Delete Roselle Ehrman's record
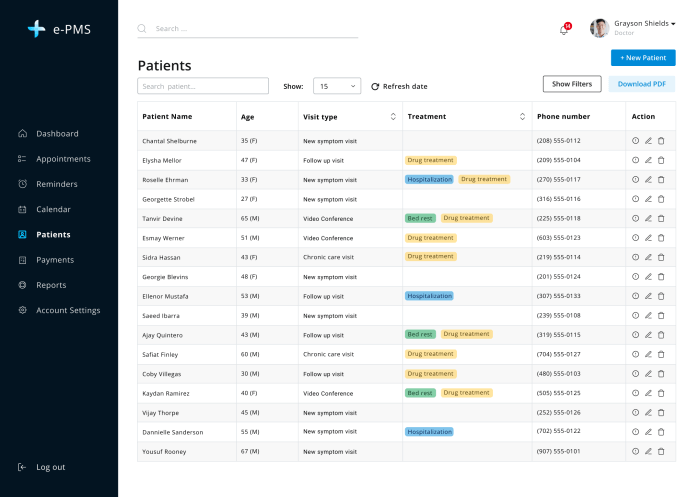 (x=661, y=180)
